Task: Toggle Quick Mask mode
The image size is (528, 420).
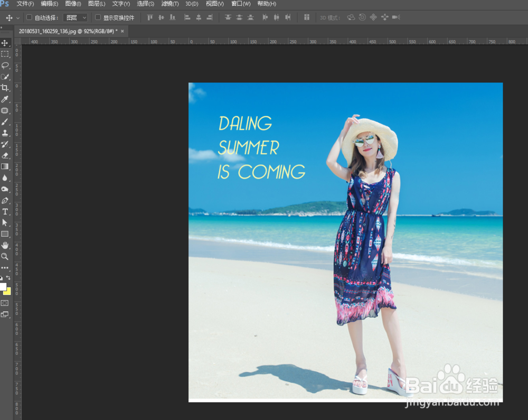Action: point(5,303)
